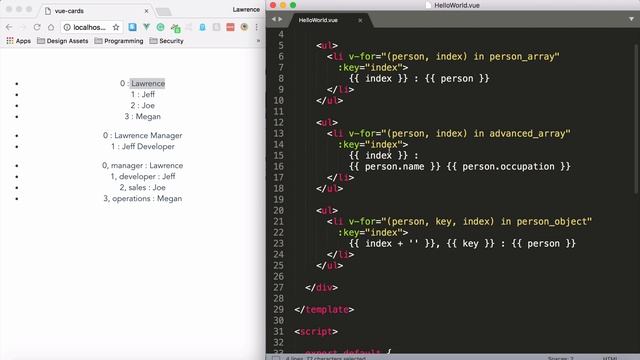The width and height of the screenshot is (640, 360).
Task: Click the closing div tag line 27
Action: (321, 288)
